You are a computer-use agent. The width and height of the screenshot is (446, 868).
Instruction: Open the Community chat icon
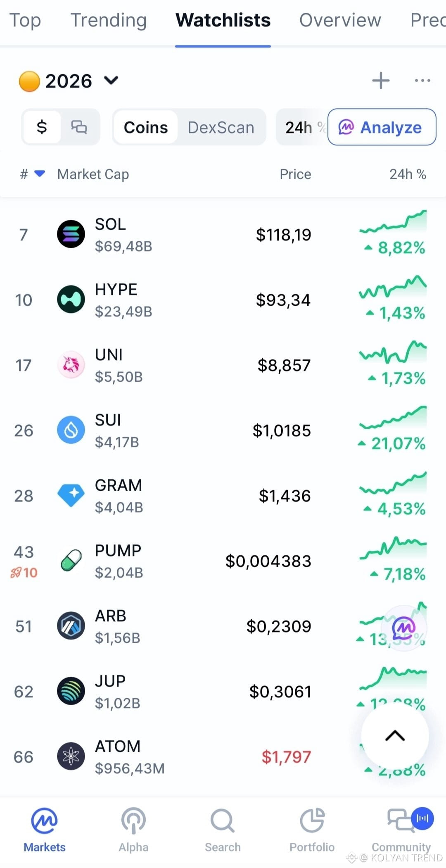click(401, 820)
